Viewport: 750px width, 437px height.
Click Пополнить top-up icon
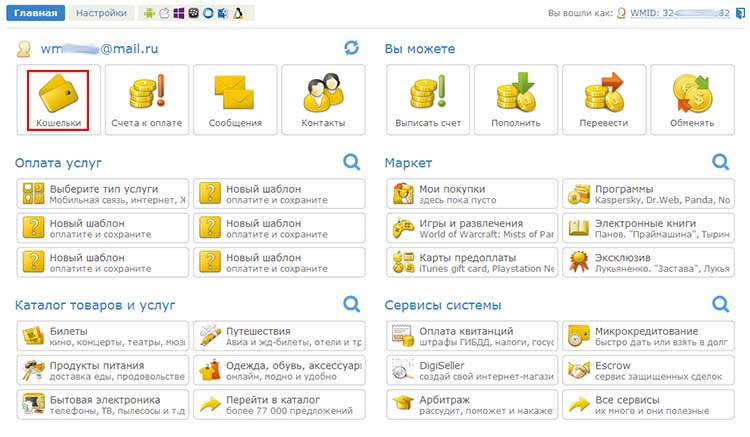coord(515,100)
